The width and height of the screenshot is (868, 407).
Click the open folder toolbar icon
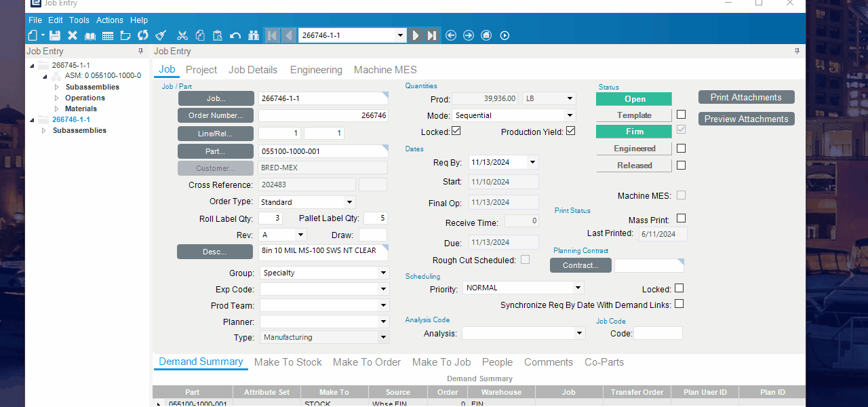tap(125, 35)
